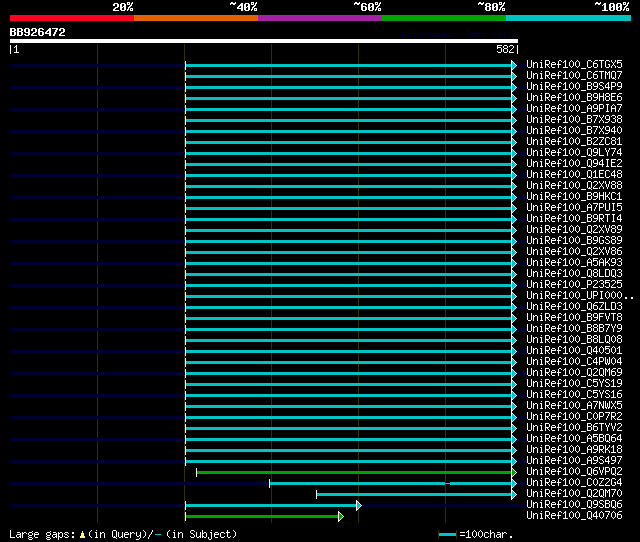This screenshot has height=542, width=640.
Task: Open UniRef100_A7PUI5 hit
Action: coord(574,207)
